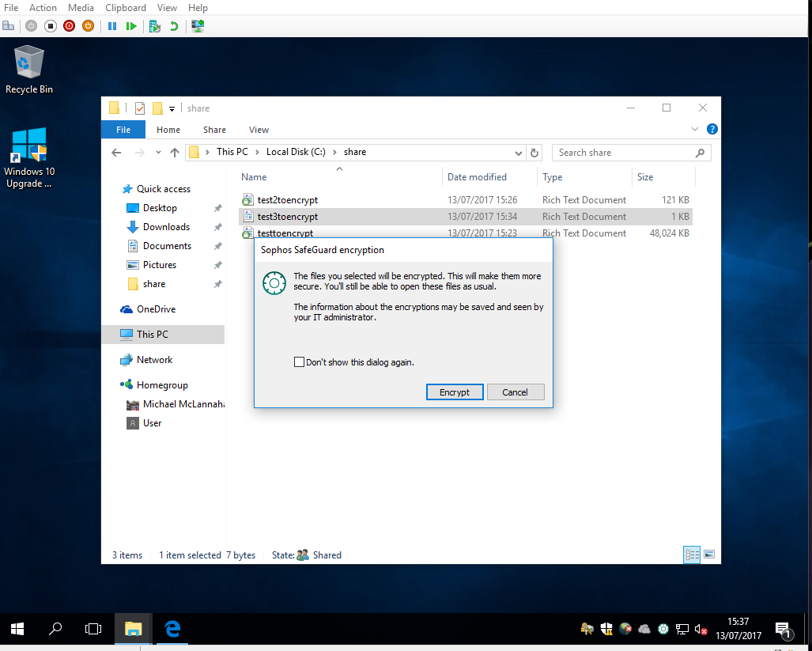
Task: Open the Help menu
Action: click(x=198, y=8)
